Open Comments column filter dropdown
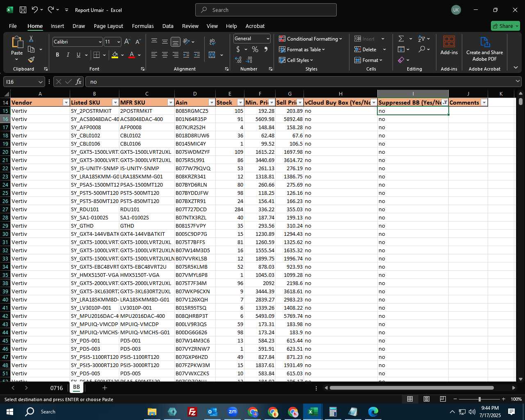This screenshot has height=420, width=525. coord(484,103)
